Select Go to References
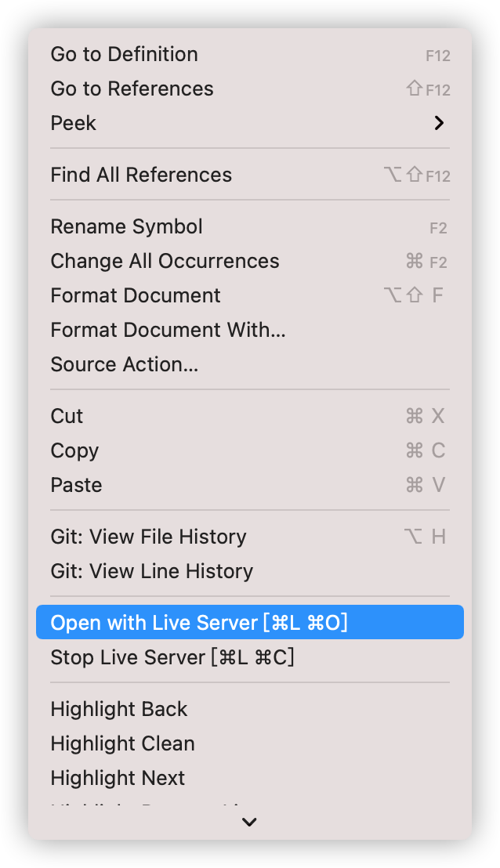The image size is (500, 868). tap(250, 89)
